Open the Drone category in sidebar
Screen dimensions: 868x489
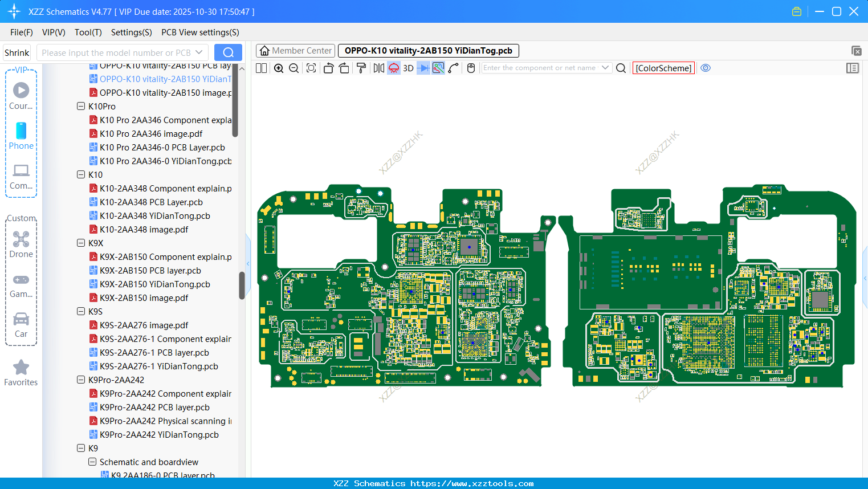[21, 244]
